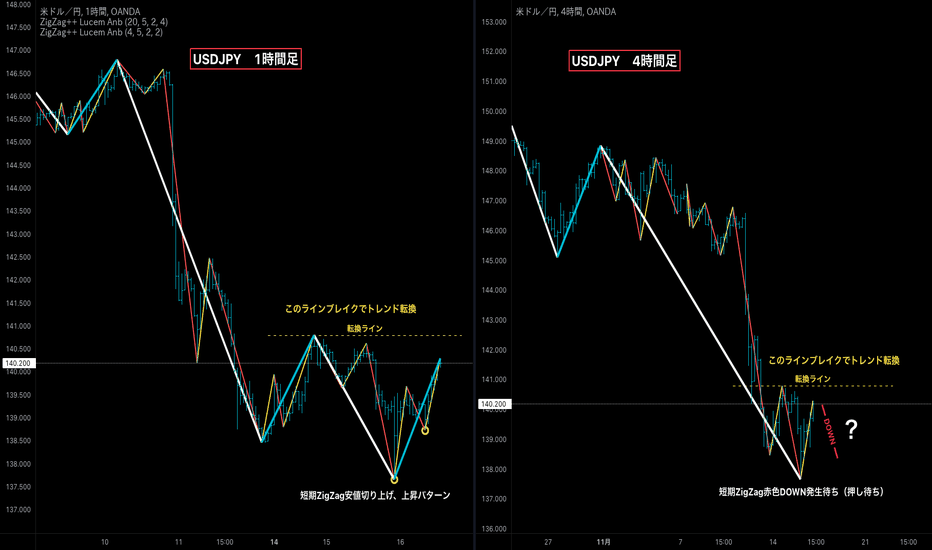Click the 143.500 price on 1-hour axis

[x=18, y=211]
